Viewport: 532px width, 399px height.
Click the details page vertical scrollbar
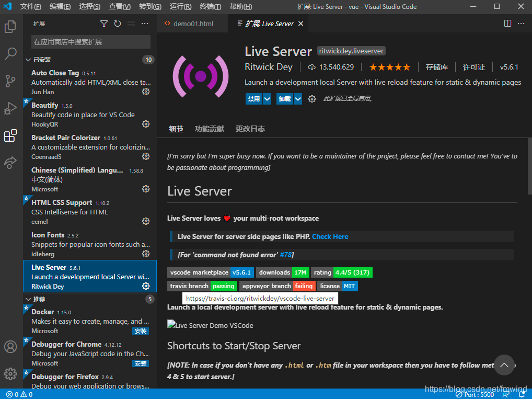click(529, 166)
